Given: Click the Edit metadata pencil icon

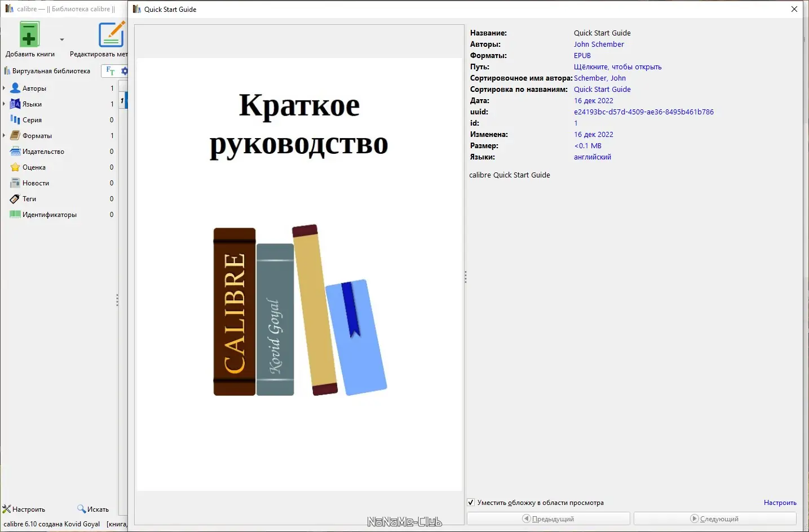Looking at the screenshot, I should point(112,34).
